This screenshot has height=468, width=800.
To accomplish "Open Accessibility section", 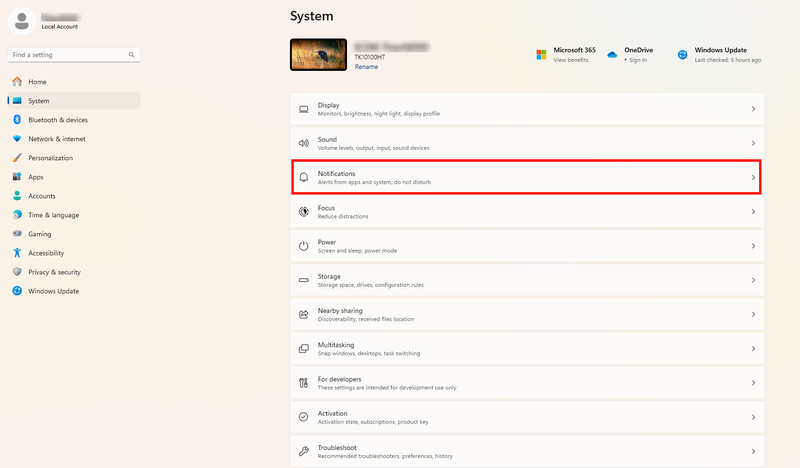I will point(74,253).
